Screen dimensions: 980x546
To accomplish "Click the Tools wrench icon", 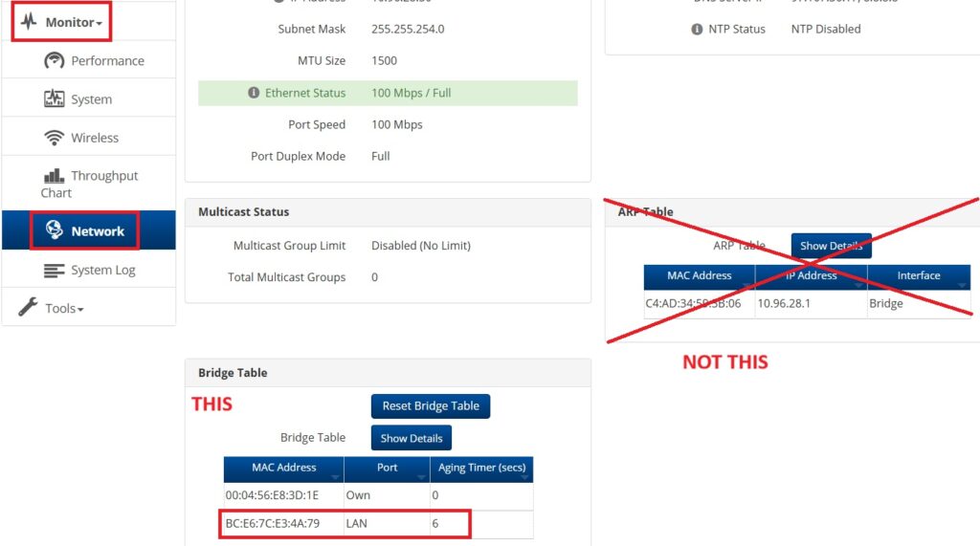I will (29, 308).
